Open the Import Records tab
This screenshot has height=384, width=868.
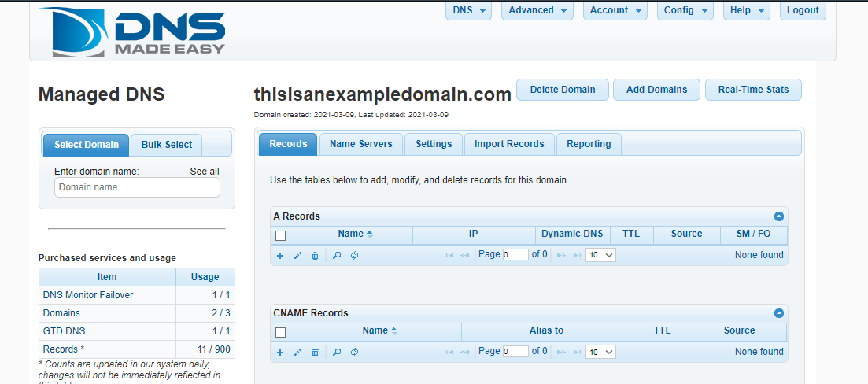[x=509, y=144]
